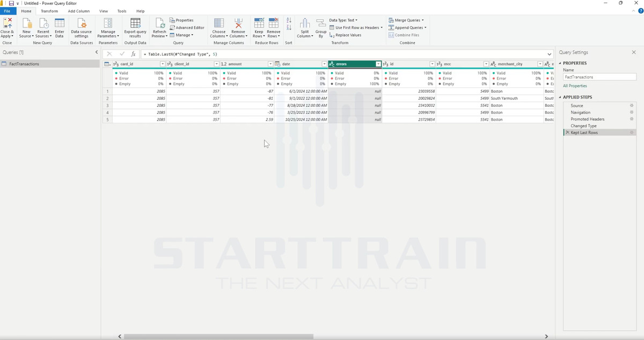Image resolution: width=644 pixels, height=340 pixels.
Task: Click the horizontal scrollbar thumb
Action: [x=218, y=337]
